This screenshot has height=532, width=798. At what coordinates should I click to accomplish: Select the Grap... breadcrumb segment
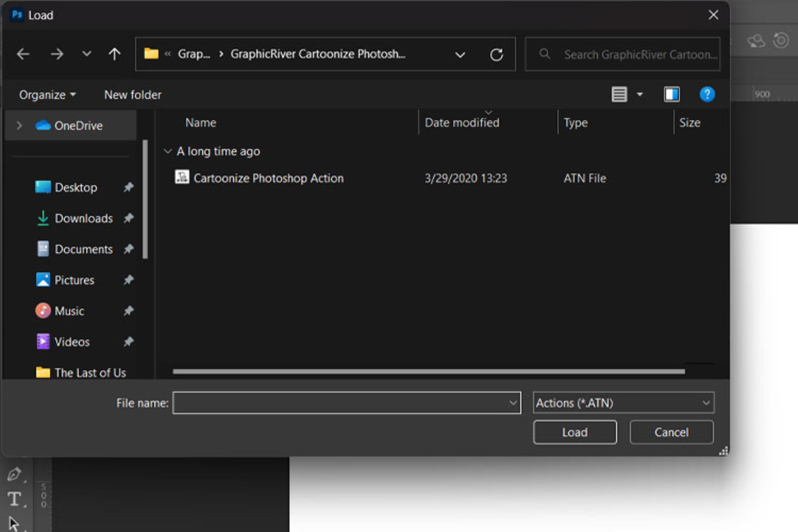click(x=194, y=54)
